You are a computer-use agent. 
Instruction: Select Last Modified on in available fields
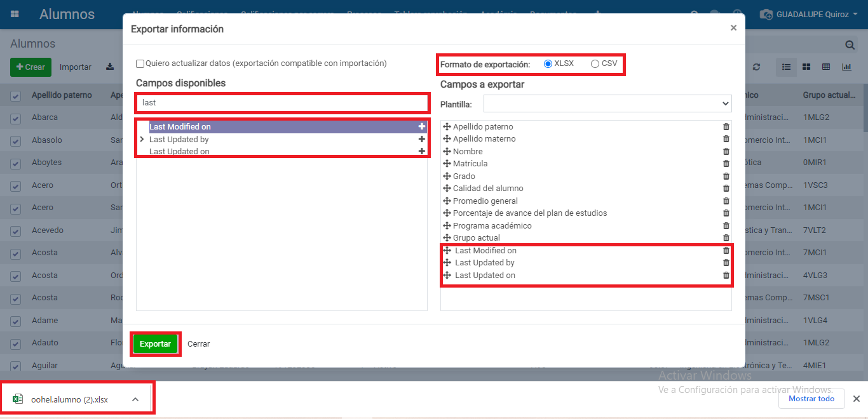click(180, 127)
